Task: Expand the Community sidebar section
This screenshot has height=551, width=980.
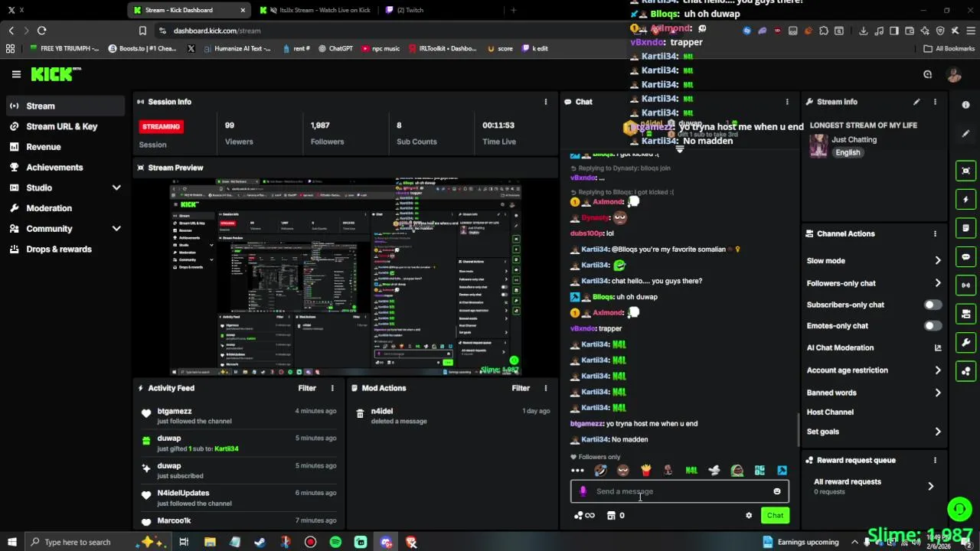Action: pos(116,229)
